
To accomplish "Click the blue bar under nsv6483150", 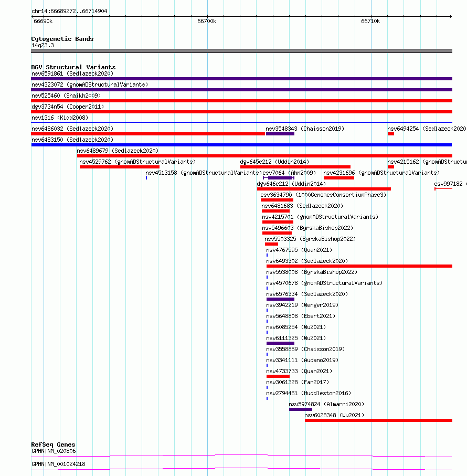I will coord(241,145).
